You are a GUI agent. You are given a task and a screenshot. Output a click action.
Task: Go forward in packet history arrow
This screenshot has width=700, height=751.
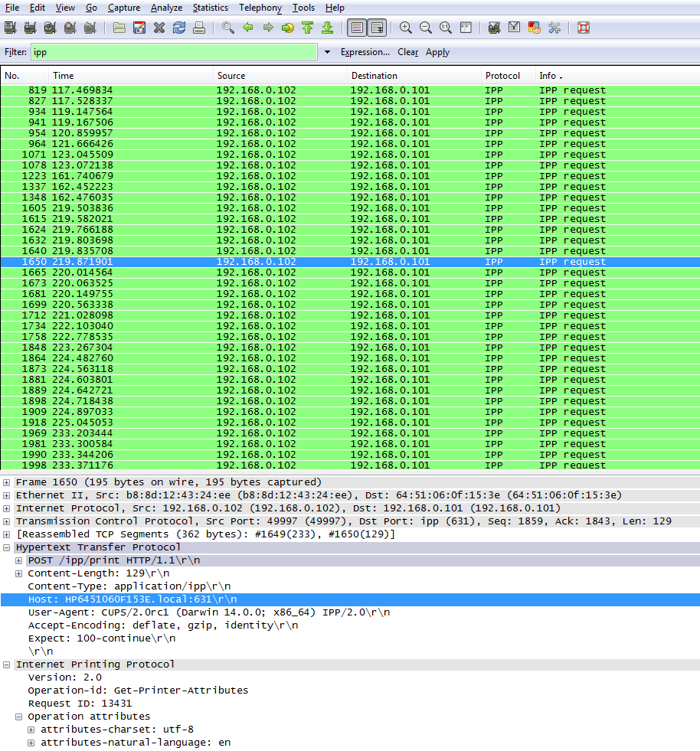coord(268,28)
